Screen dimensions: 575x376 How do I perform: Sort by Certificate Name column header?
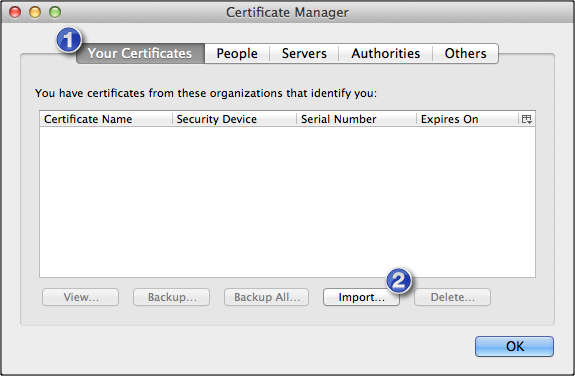[106, 119]
